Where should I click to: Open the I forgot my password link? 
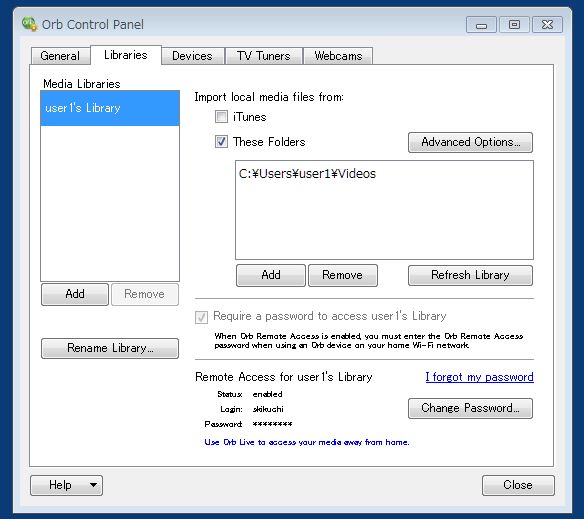tap(479, 377)
